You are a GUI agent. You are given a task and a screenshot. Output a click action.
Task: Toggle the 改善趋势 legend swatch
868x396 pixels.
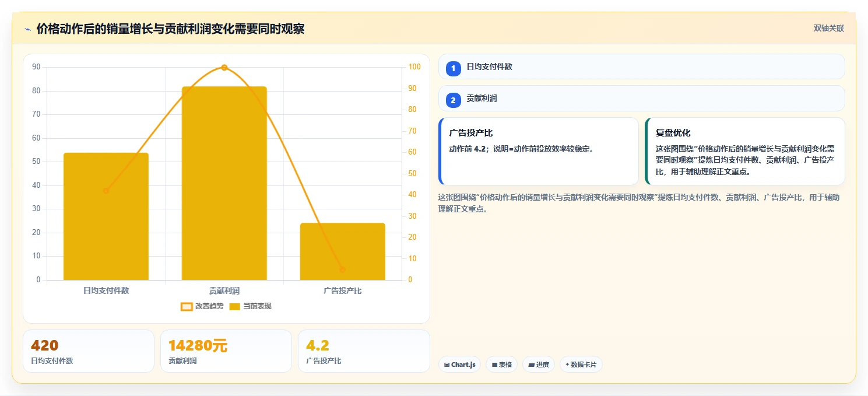[187, 306]
